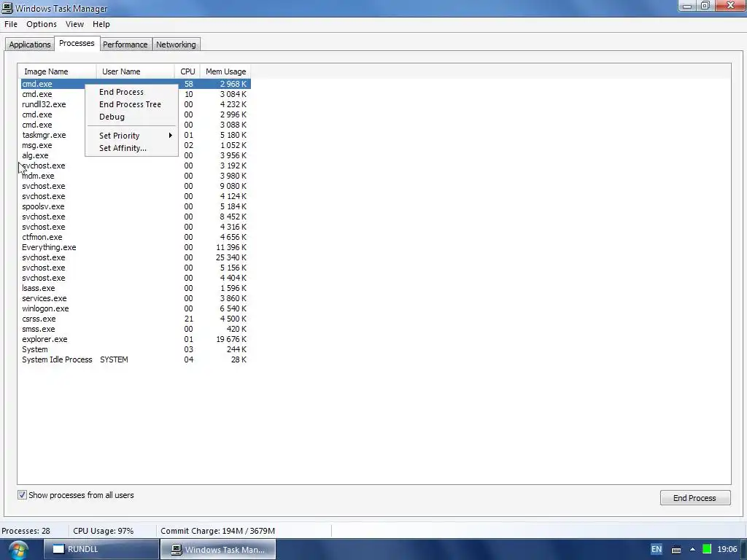Open the Help menu
The width and height of the screenshot is (747, 560).
101,24
